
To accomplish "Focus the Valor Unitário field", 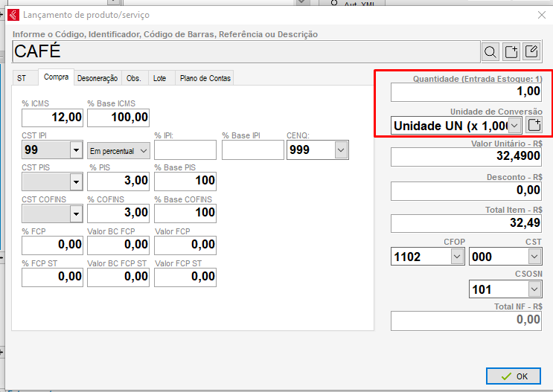I will pyautogui.click(x=466, y=157).
